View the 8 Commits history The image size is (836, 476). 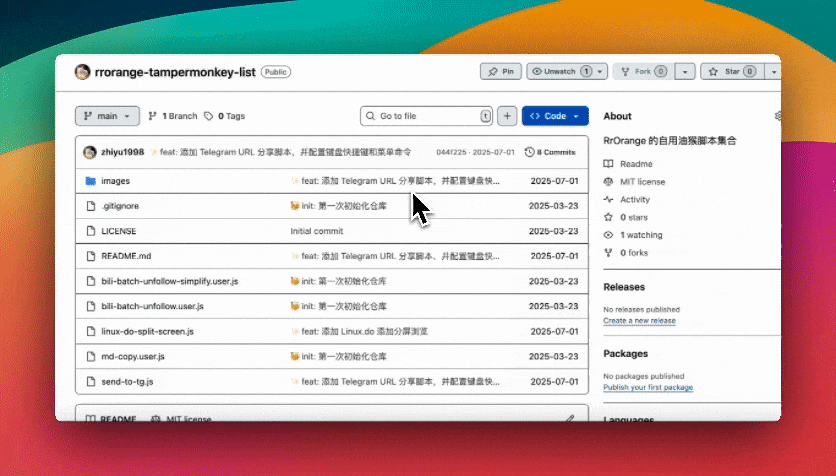click(x=550, y=152)
